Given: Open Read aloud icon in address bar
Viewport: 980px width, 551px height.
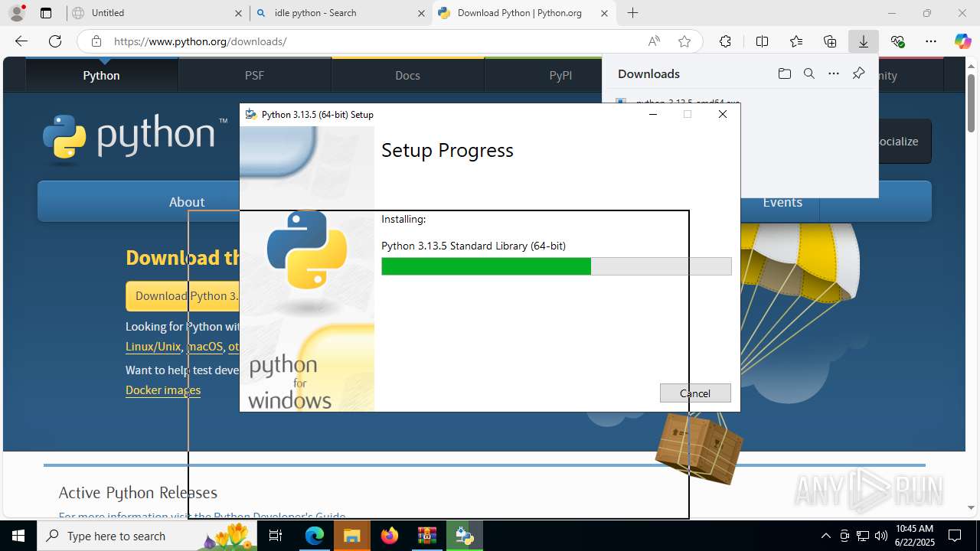Looking at the screenshot, I should click(654, 41).
